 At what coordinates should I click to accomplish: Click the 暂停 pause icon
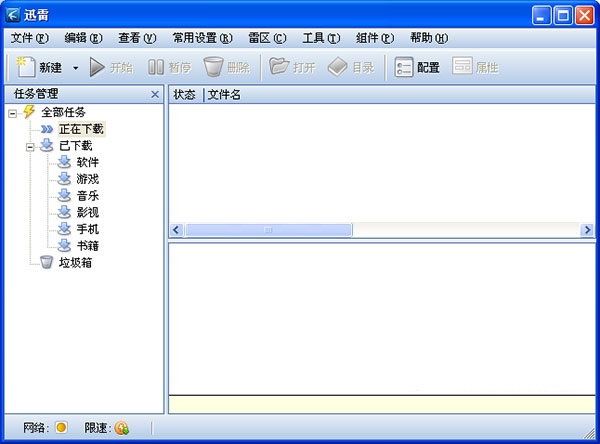[156, 67]
